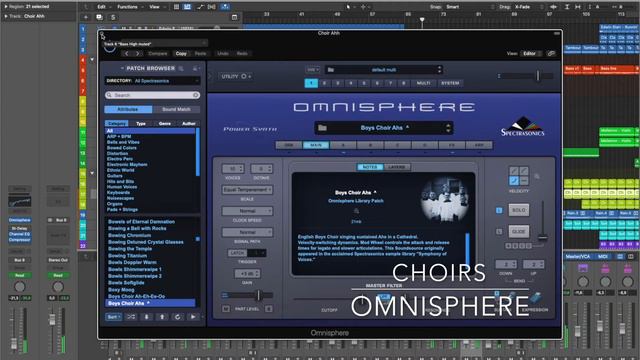640x360 pixels.
Task: Open the Clock Speed Normal dropdown
Action: click(247, 211)
